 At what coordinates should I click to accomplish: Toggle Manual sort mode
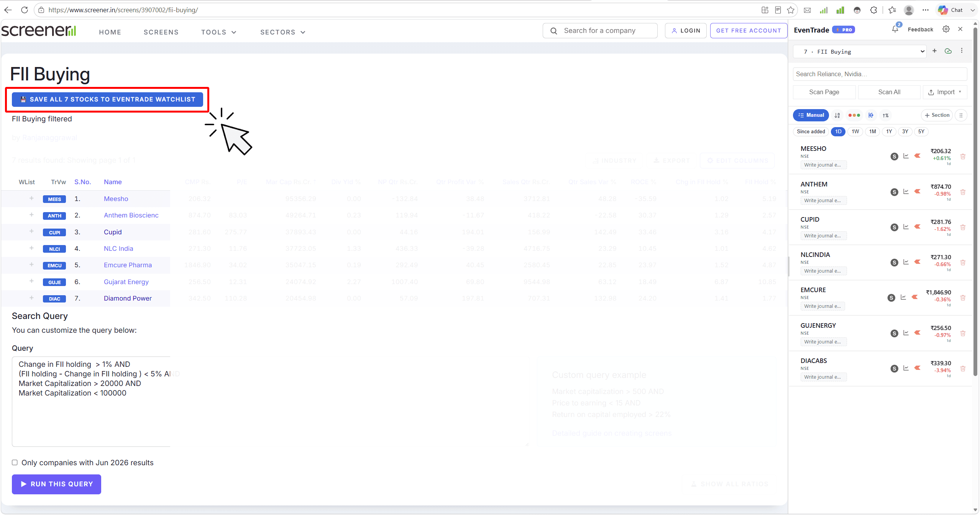(811, 115)
